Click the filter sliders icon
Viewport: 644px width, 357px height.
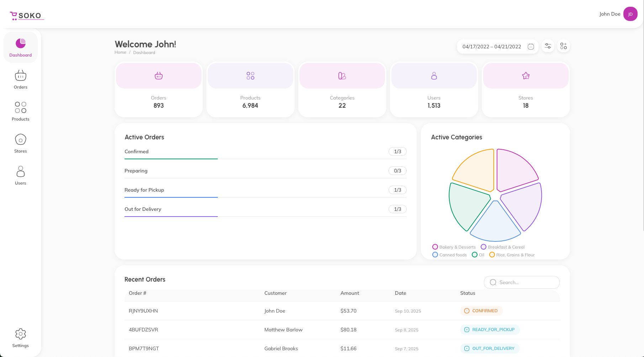[x=548, y=46]
